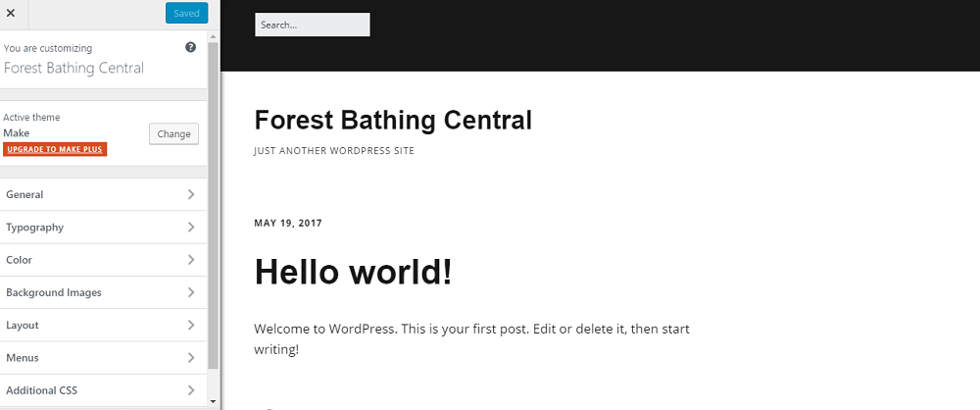The height and width of the screenshot is (410, 980).
Task: Open the Forest Bathing Central site title
Action: pyautogui.click(x=393, y=121)
